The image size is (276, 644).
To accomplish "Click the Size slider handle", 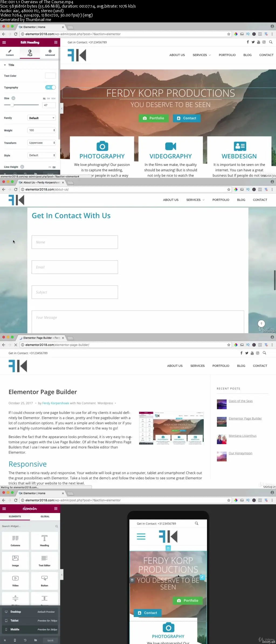I will pos(12,105).
